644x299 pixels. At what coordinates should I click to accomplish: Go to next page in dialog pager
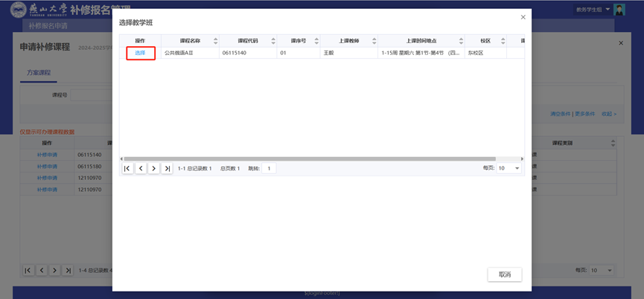tap(153, 169)
